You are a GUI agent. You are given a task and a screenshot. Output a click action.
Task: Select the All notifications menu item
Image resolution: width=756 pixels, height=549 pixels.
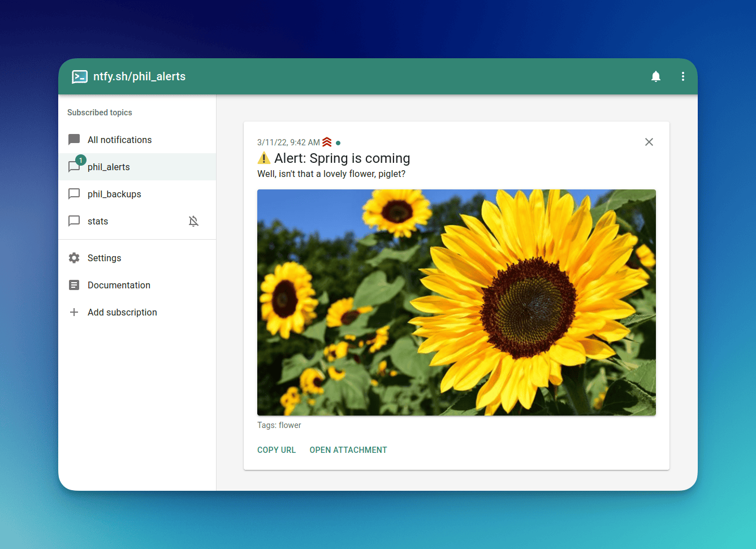pos(119,140)
